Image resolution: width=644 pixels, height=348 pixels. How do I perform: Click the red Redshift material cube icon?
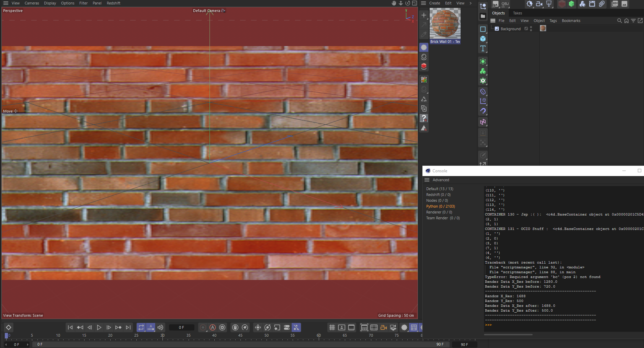[x=424, y=66]
